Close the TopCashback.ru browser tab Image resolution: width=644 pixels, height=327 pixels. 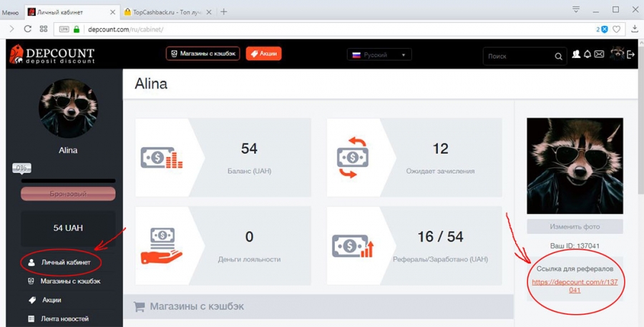pyautogui.click(x=209, y=12)
